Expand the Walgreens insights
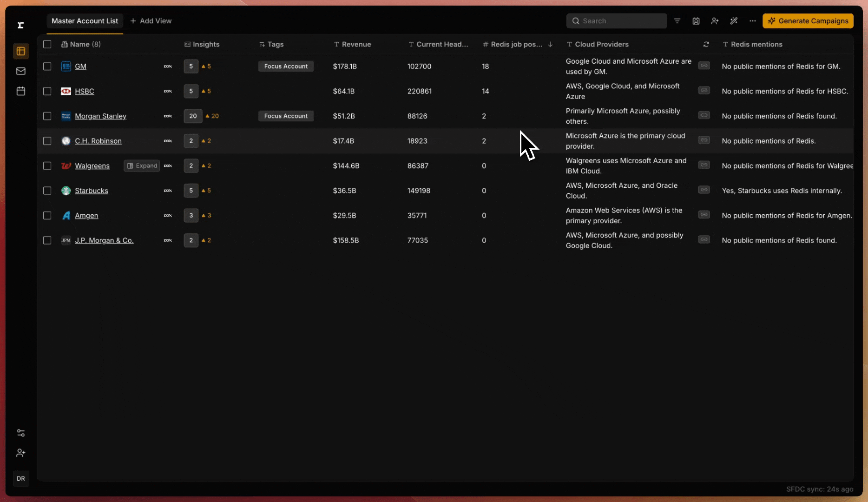This screenshot has width=868, height=502. pyautogui.click(x=142, y=165)
